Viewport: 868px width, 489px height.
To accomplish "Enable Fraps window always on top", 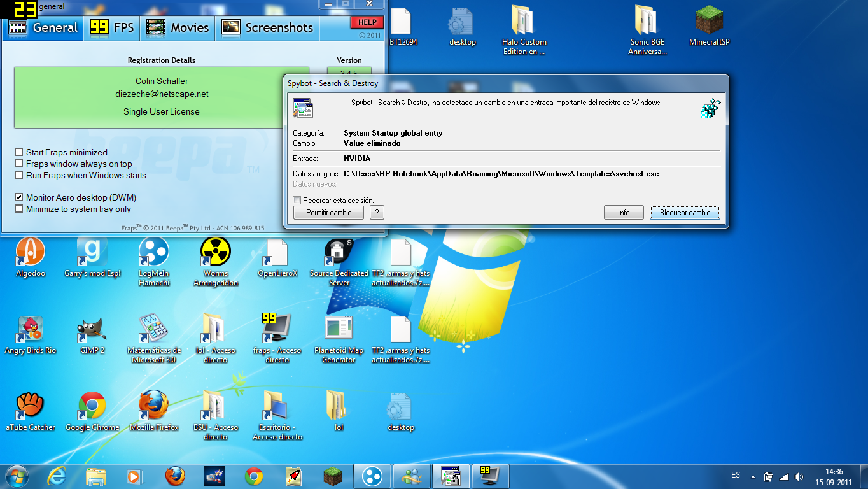I will [x=19, y=164].
